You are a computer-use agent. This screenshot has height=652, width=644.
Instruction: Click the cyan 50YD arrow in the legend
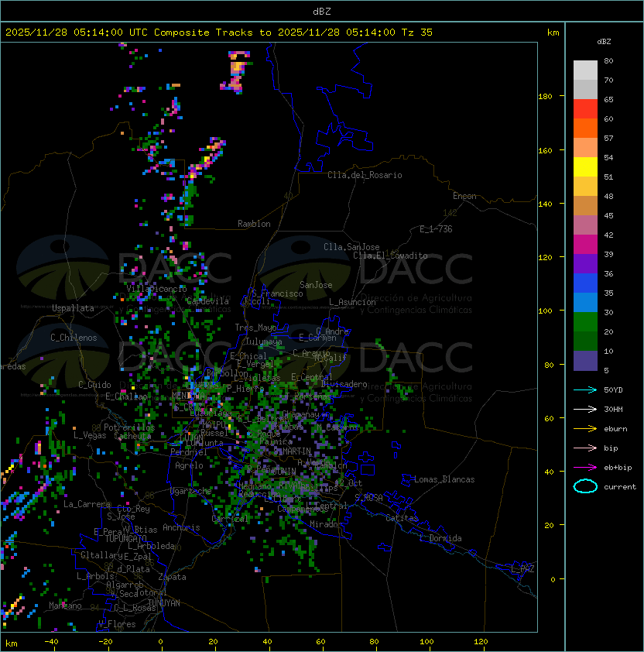(585, 389)
